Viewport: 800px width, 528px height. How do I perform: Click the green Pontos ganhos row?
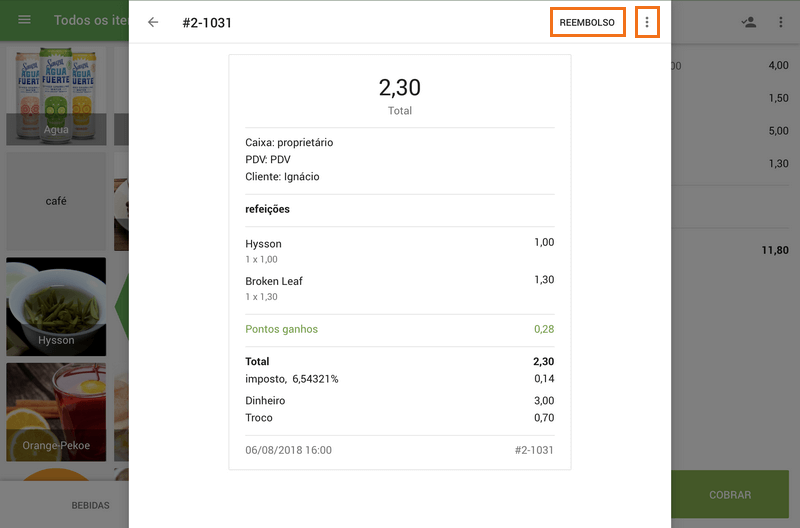tap(399, 329)
